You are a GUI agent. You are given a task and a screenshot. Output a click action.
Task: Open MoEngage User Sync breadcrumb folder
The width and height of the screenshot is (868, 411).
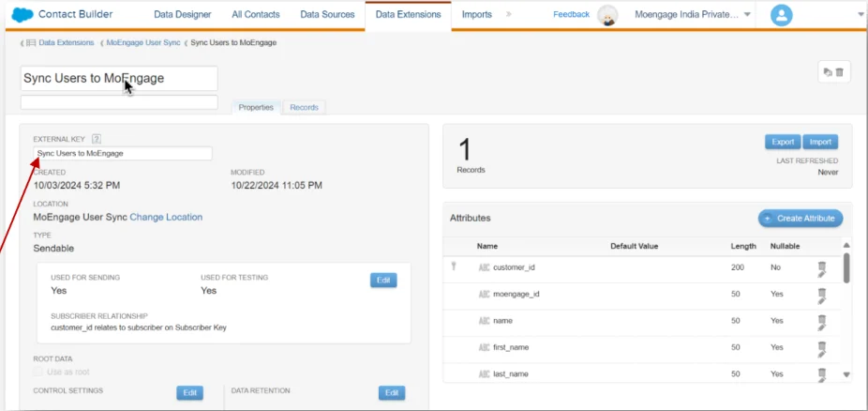143,42
